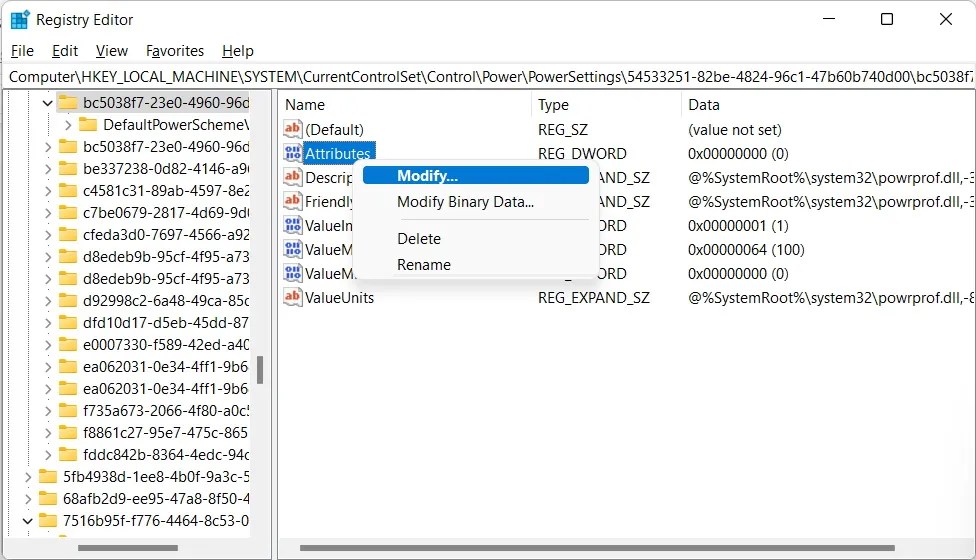Open the Edit menu
Viewport: 976px width, 560px height.
[65, 51]
